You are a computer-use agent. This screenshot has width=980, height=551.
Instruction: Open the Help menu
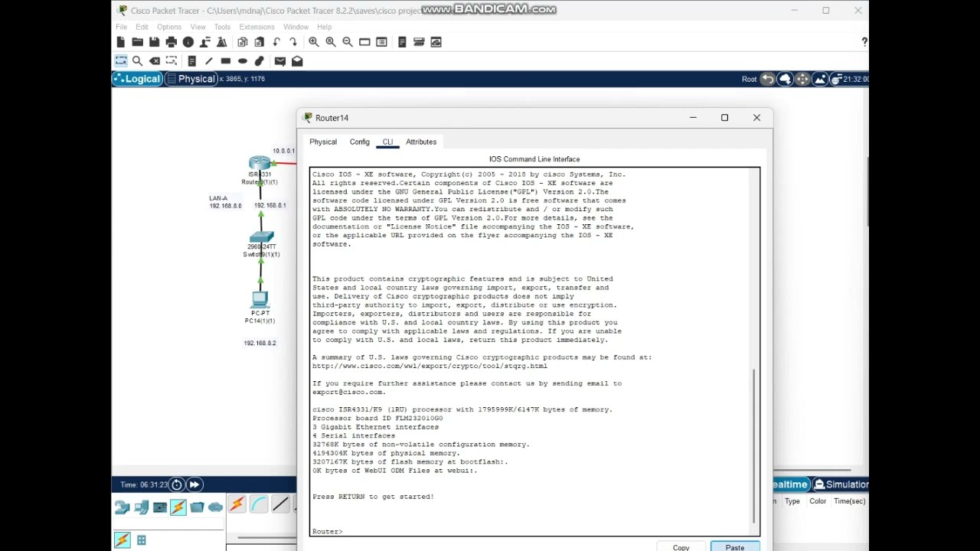click(x=325, y=27)
